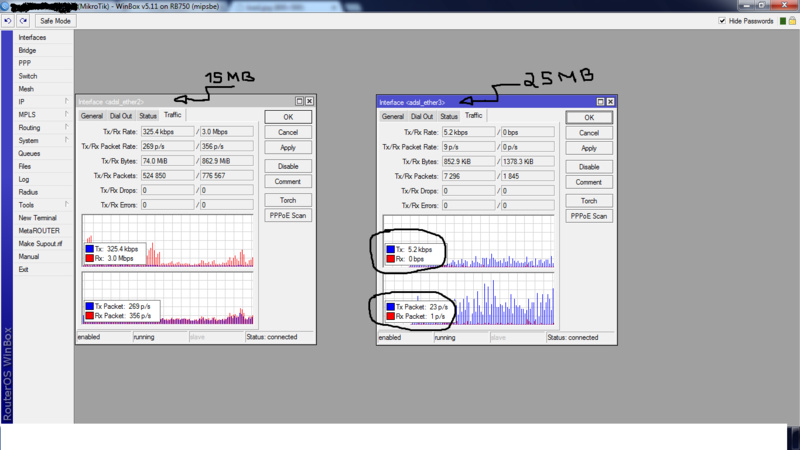The height and width of the screenshot is (450, 800).
Task: Click the green status square in toolbar
Action: pos(783,21)
